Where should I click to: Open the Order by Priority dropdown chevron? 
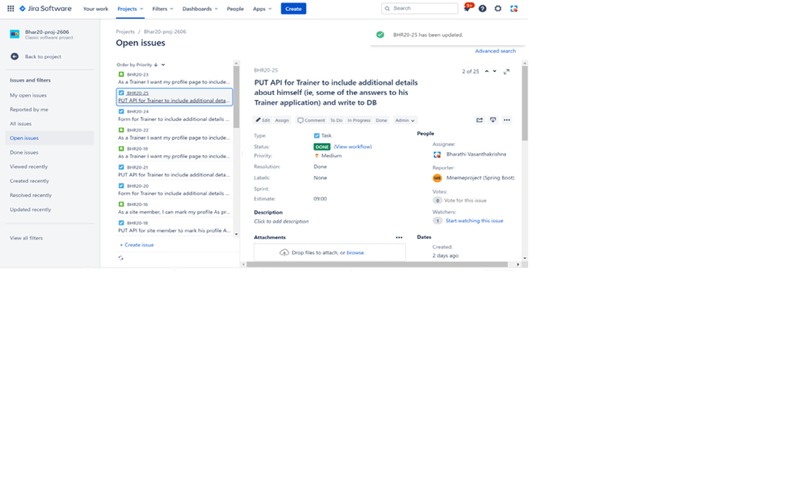(163, 65)
